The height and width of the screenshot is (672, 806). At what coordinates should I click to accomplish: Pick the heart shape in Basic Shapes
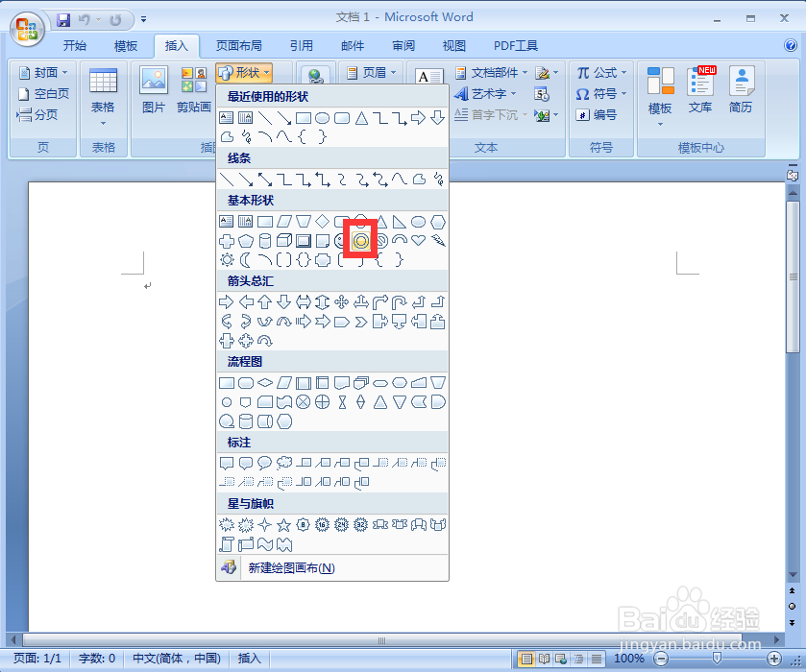point(419,240)
